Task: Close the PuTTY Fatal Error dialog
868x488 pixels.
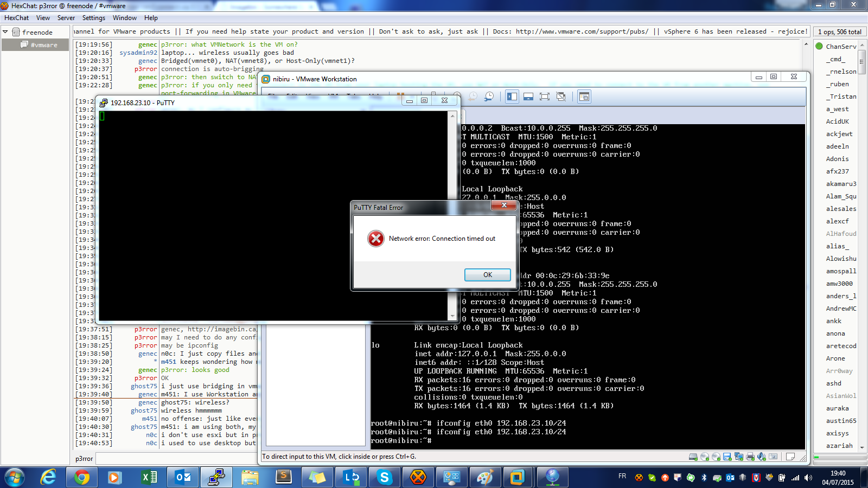Action: click(x=504, y=206)
